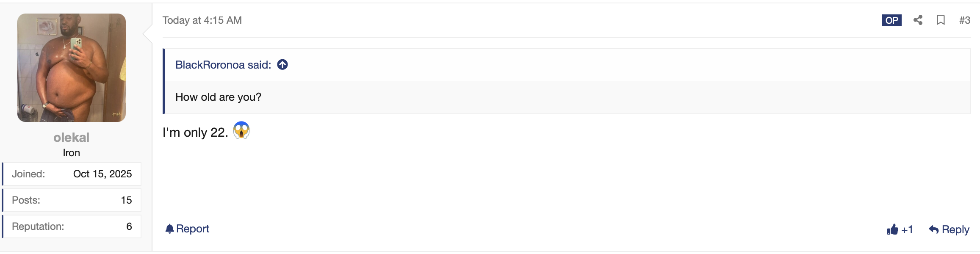Open olekal's profile via username
This screenshot has height=254, width=980.
pyautogui.click(x=71, y=137)
